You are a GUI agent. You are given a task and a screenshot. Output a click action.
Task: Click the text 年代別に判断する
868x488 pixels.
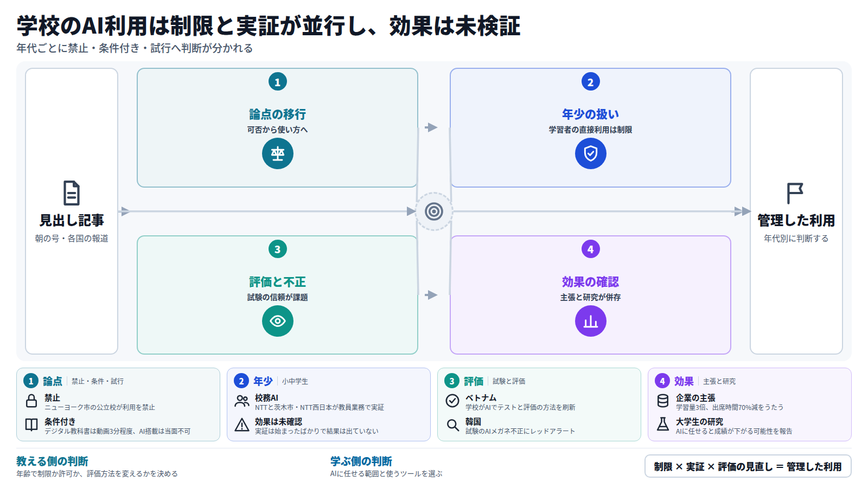click(x=796, y=239)
